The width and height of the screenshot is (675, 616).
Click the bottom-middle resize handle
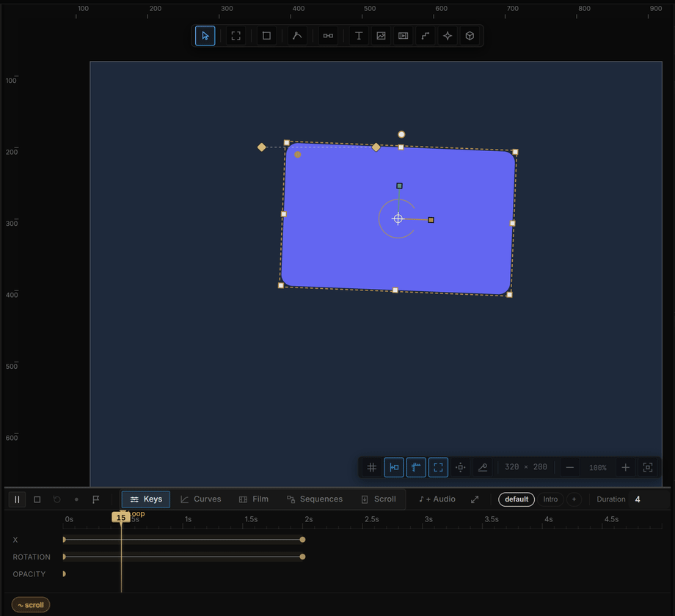coord(395,290)
